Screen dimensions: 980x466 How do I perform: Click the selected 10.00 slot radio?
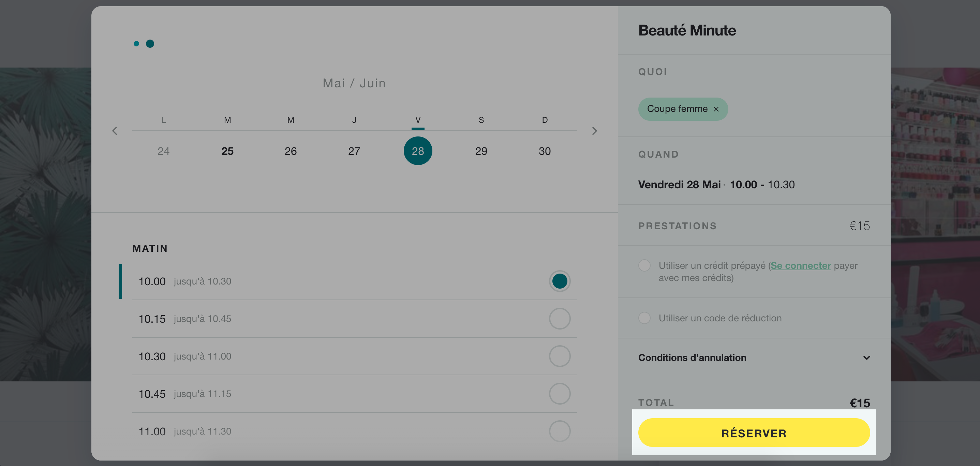click(559, 281)
